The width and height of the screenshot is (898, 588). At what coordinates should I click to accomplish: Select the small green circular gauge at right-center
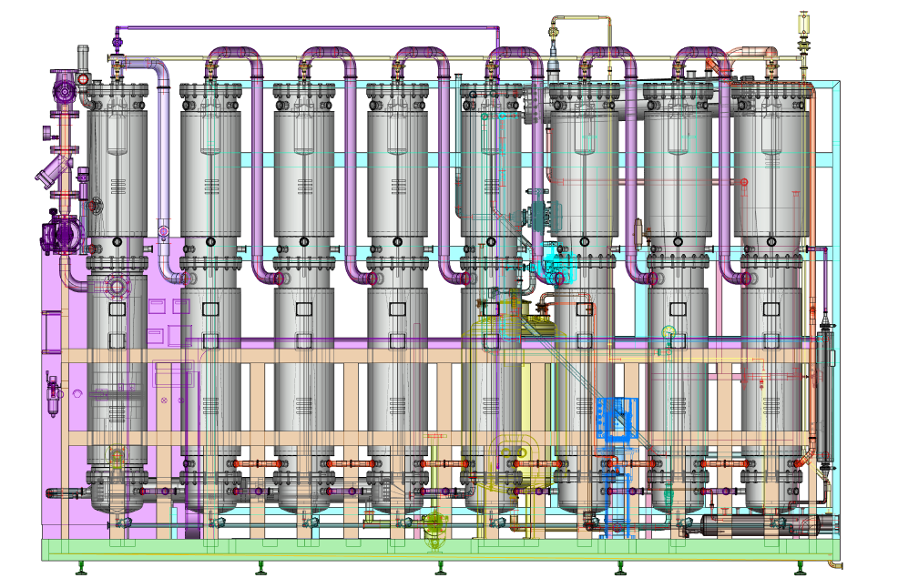pyautogui.click(x=669, y=333)
